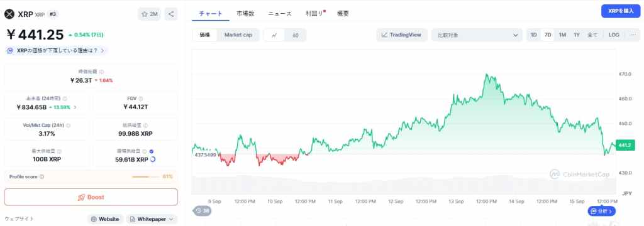Viewport: 644px width, 226px height.
Task: Click the 99.98B XRP total supply value
Action: [x=136, y=134]
